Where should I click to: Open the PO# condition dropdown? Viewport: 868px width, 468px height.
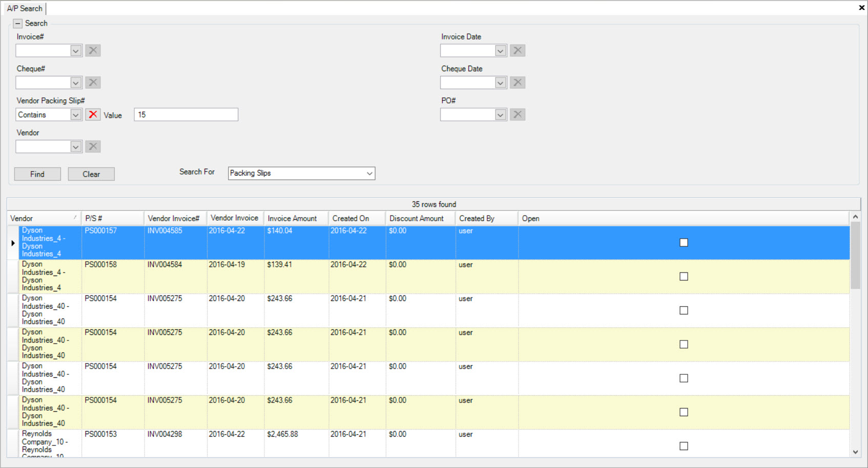click(x=501, y=115)
